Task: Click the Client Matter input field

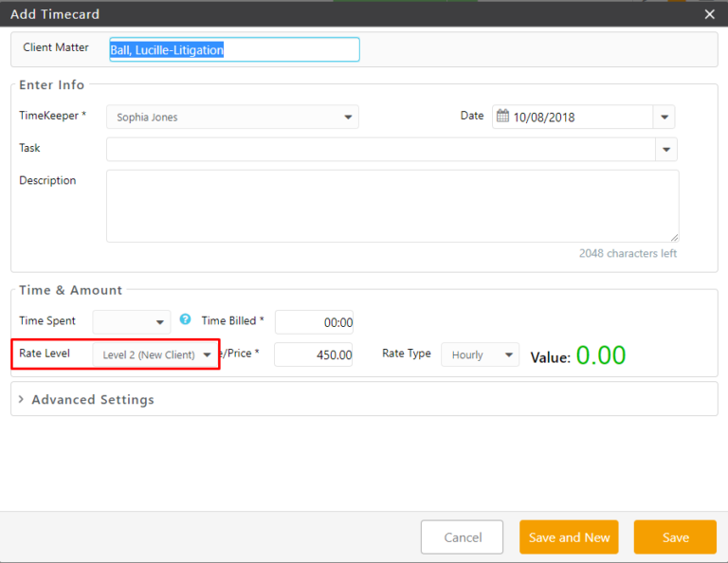Action: click(x=234, y=50)
